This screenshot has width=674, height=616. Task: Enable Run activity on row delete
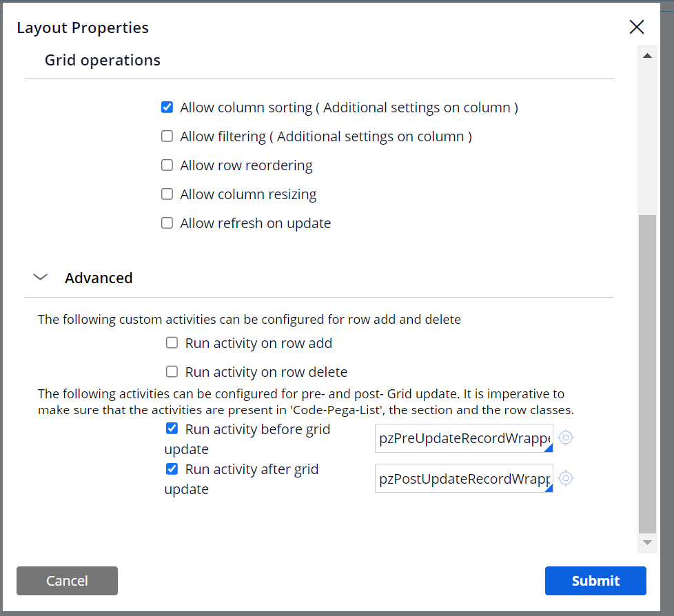(172, 371)
